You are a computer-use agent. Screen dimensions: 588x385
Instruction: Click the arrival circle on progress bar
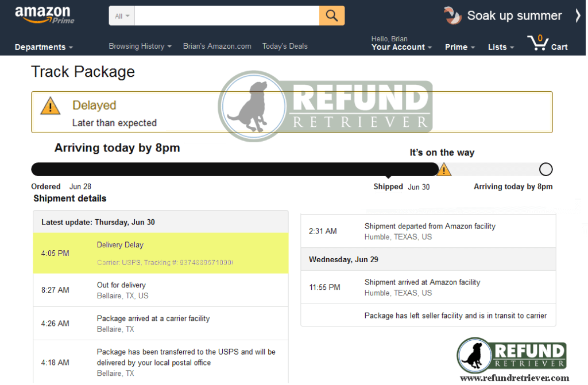546,169
